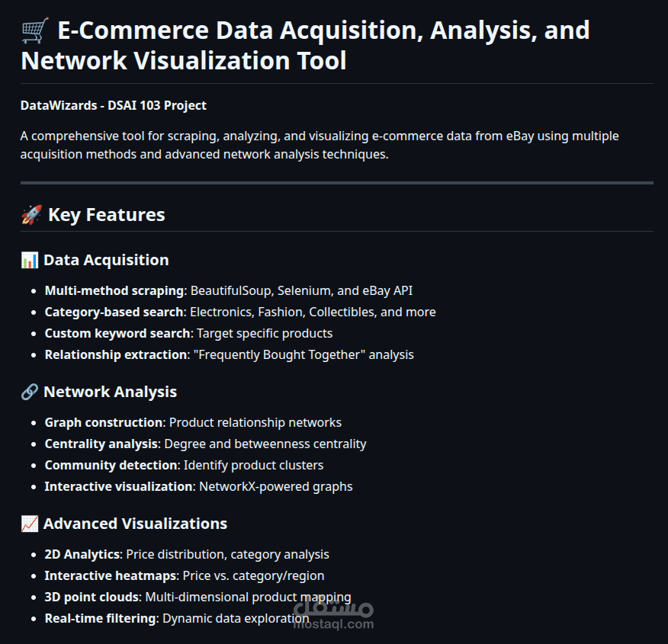Click the Centrality analysis bullet item
Screen dimensions: 668x644
(x=205, y=444)
